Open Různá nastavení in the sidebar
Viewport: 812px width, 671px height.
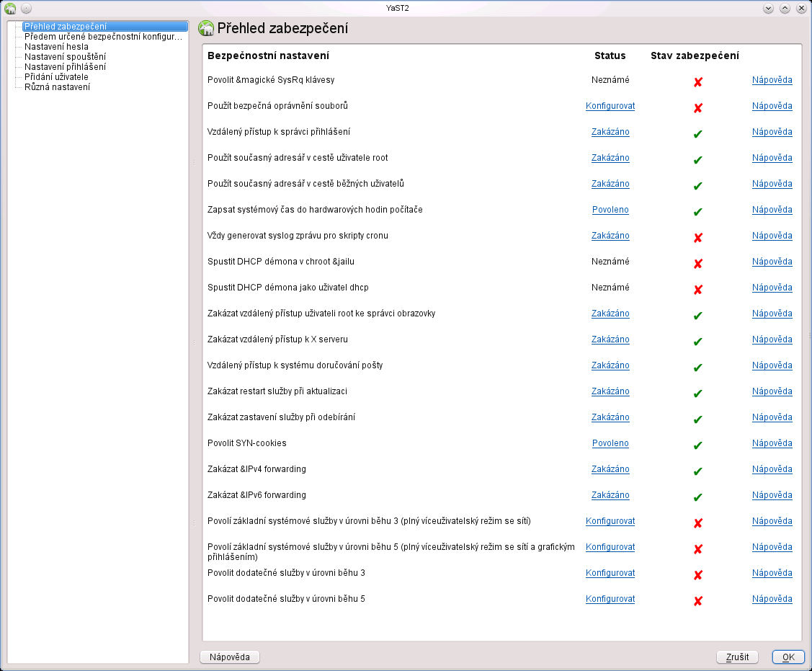[57, 87]
